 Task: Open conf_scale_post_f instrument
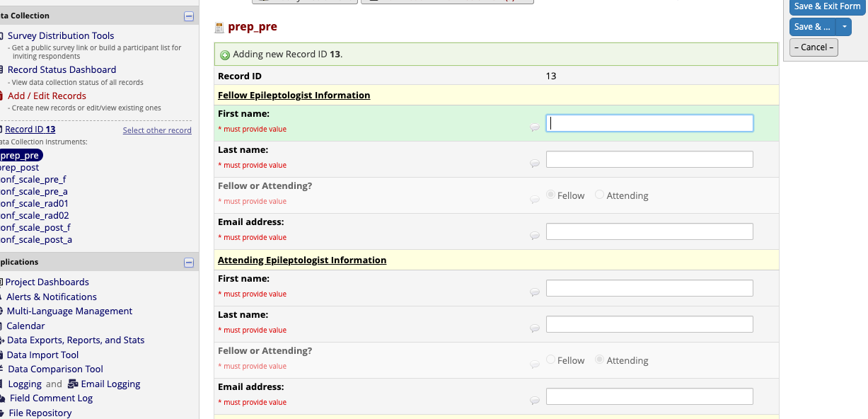coord(35,228)
